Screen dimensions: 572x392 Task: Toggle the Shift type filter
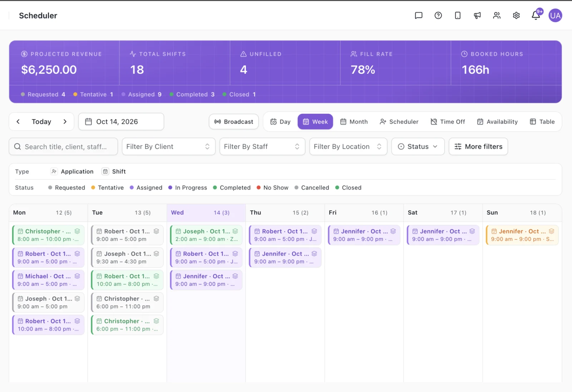click(114, 172)
